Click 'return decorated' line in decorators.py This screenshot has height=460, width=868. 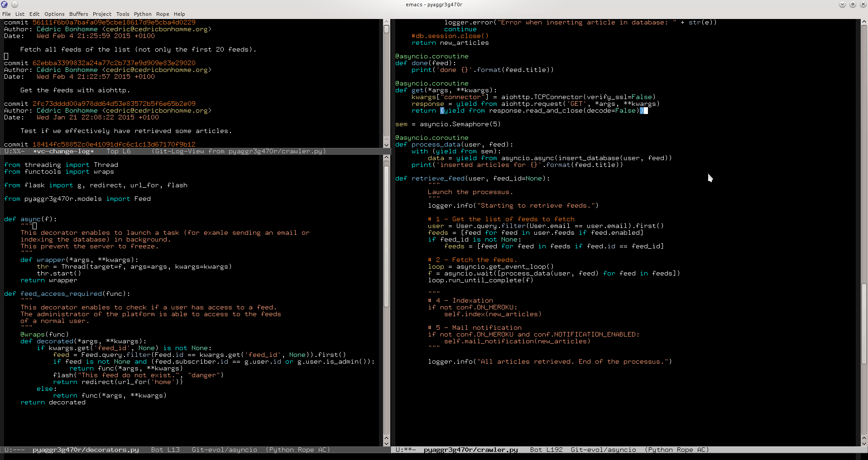(53, 402)
